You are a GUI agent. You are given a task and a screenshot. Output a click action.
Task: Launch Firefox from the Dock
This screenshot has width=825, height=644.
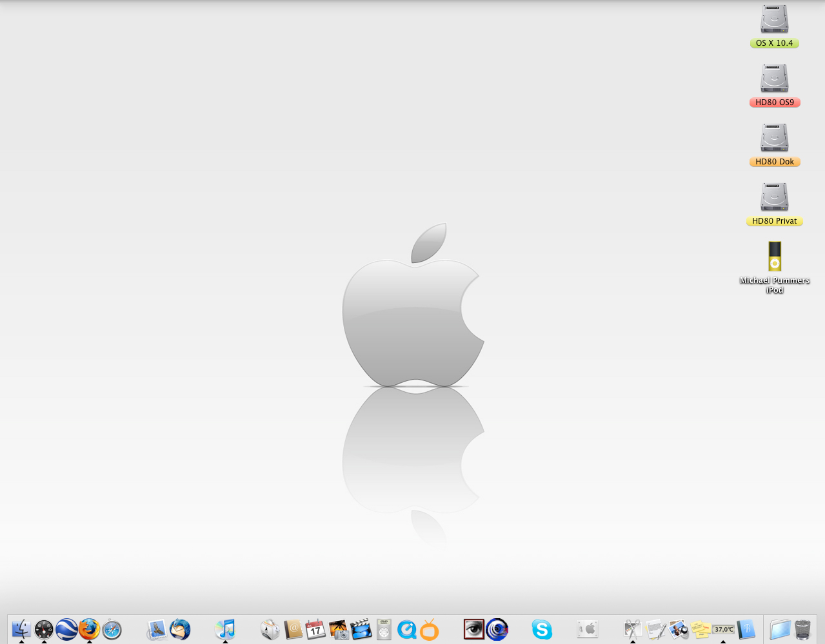(89, 629)
